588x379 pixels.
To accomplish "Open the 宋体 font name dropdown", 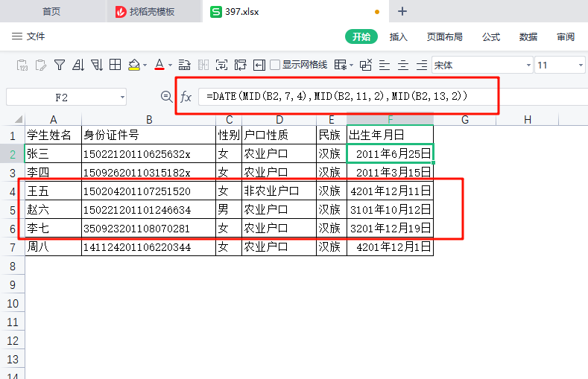I will pos(528,66).
